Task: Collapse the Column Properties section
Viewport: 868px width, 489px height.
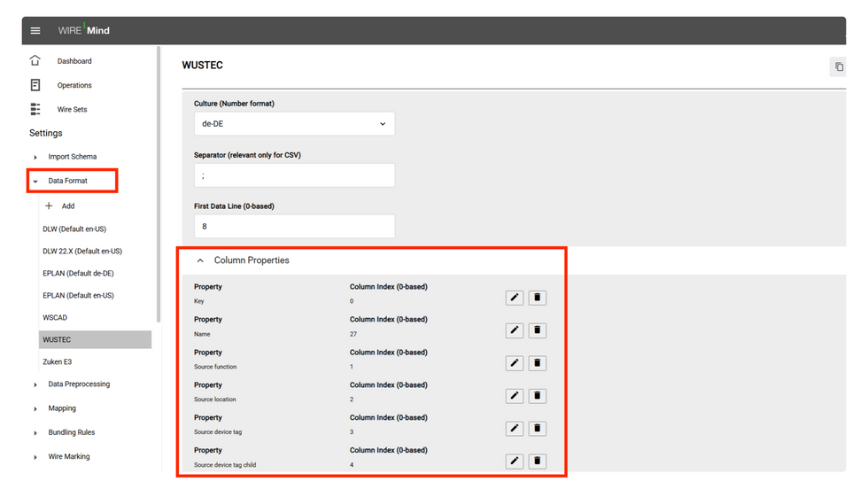Action: pos(200,260)
